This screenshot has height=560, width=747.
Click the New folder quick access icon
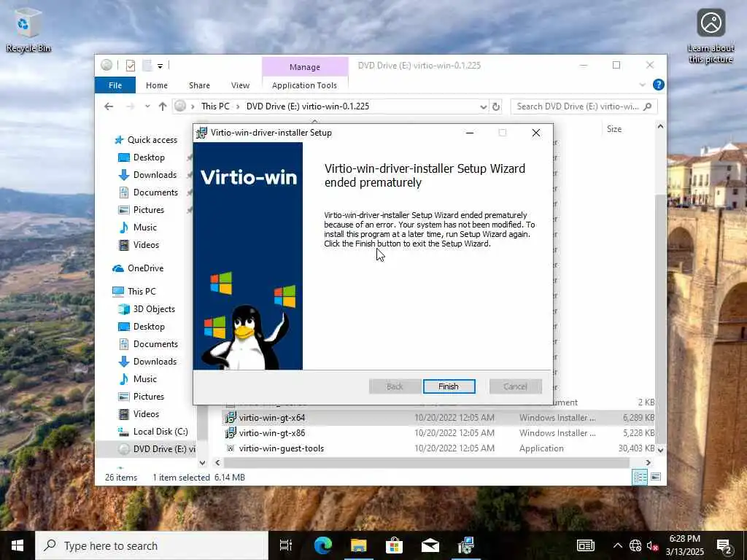pyautogui.click(x=147, y=65)
